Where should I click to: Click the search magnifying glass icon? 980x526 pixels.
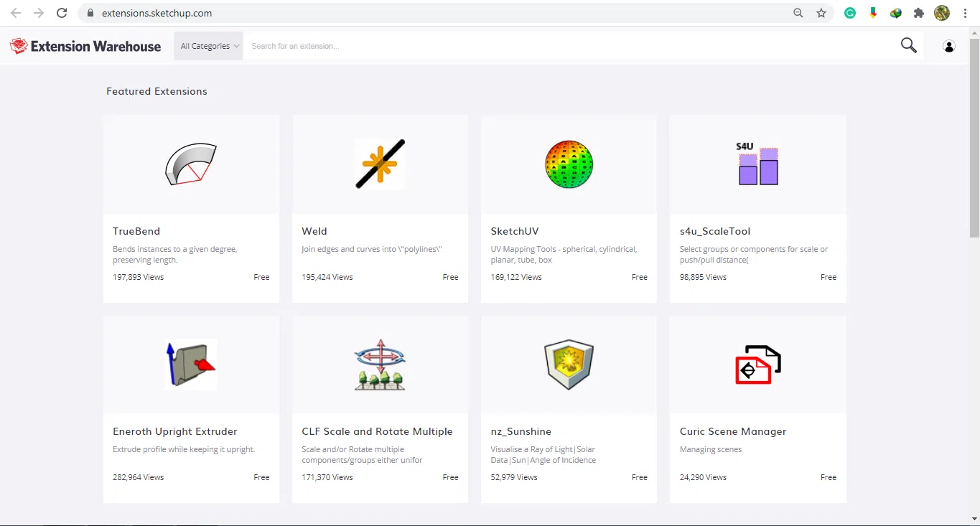908,46
